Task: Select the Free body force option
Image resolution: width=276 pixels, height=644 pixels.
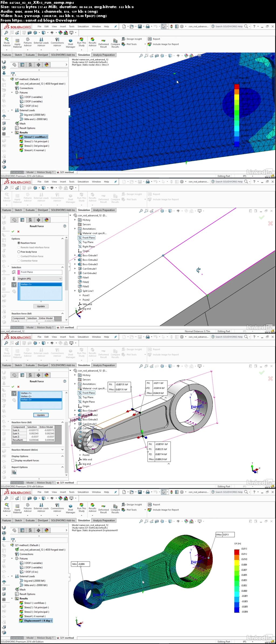Action: pyautogui.click(x=19, y=252)
